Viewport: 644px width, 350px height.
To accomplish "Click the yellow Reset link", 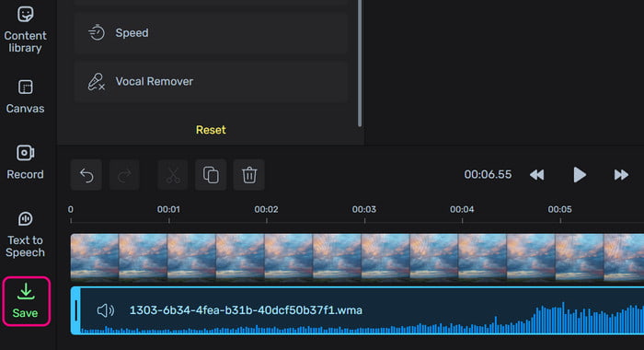I will (211, 130).
